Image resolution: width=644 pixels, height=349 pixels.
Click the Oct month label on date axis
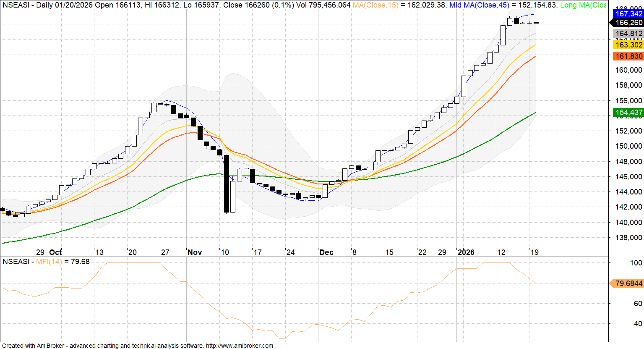pyautogui.click(x=55, y=252)
